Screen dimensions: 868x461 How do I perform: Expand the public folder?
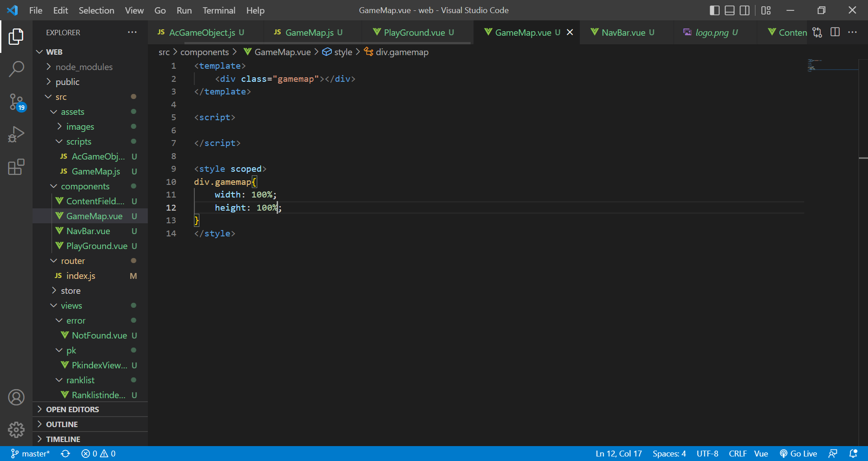click(90, 82)
